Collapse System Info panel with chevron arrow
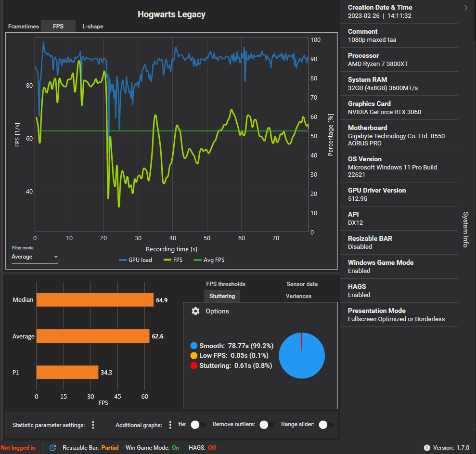 click(466, 8)
